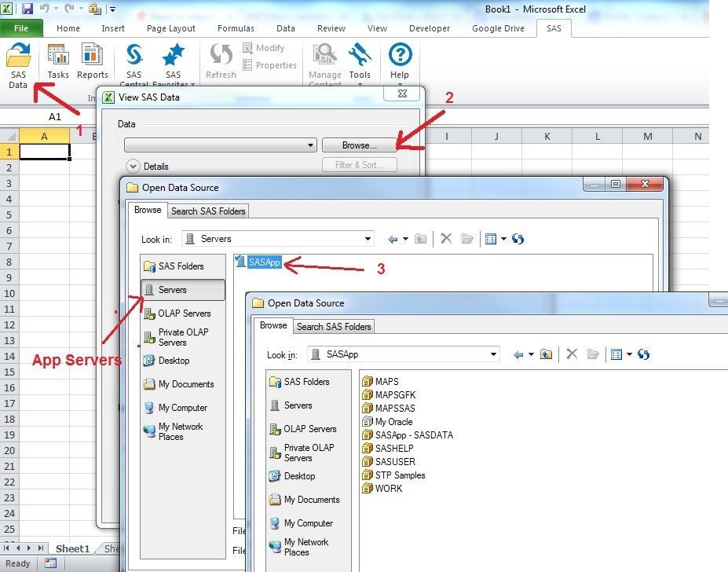728x572 pixels.
Task: Select the STP Samples library
Action: pyautogui.click(x=393, y=475)
